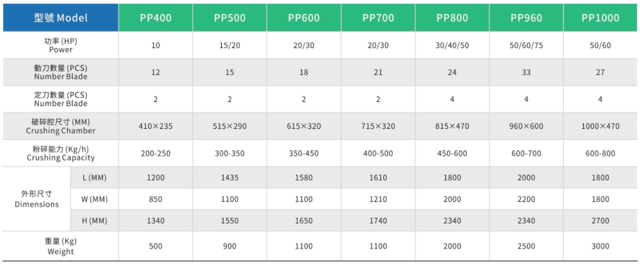Click the PP800 column header

coord(452,18)
